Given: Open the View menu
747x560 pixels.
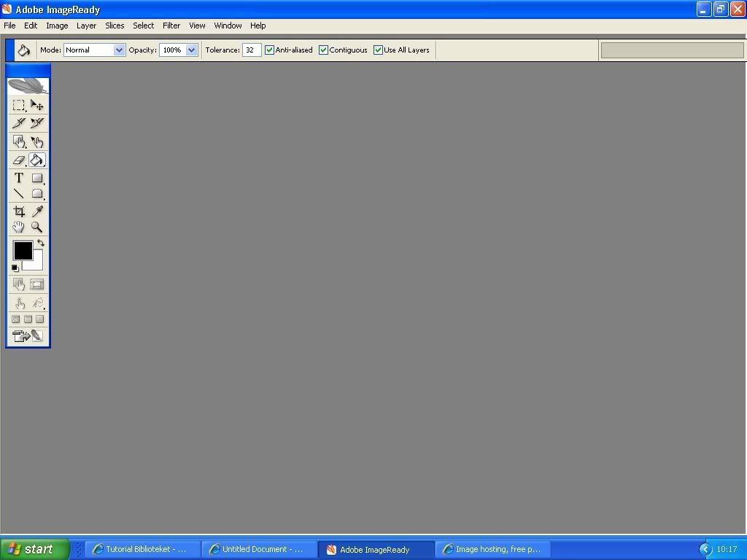Looking at the screenshot, I should click(197, 26).
